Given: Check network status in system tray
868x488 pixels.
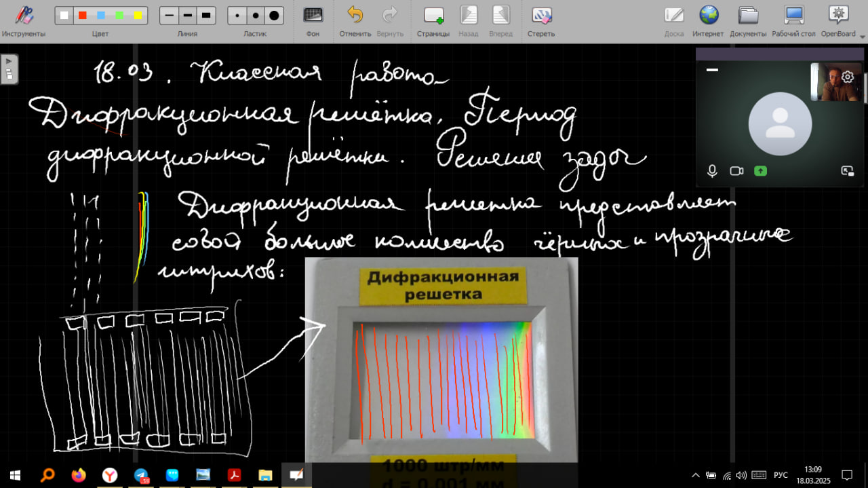Looking at the screenshot, I should point(726,475).
